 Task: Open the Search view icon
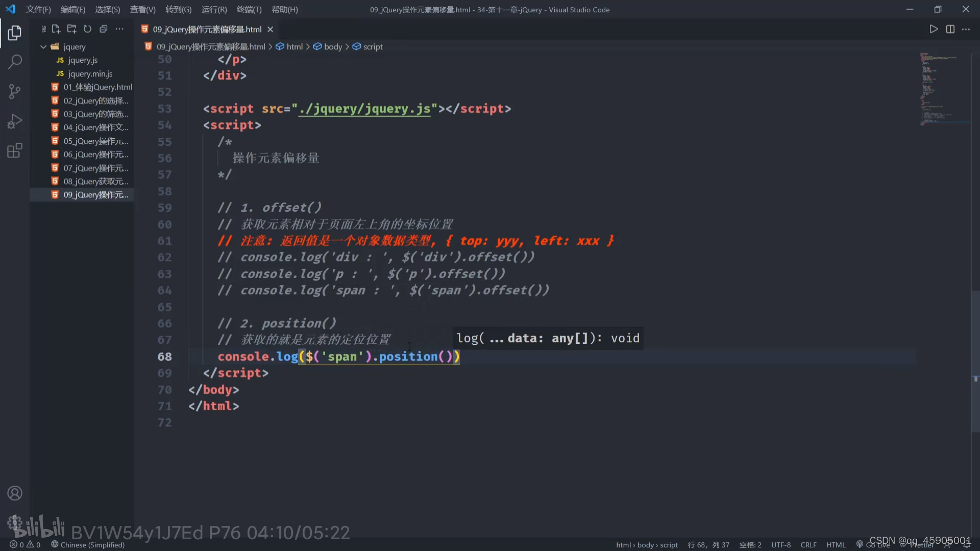point(15,62)
